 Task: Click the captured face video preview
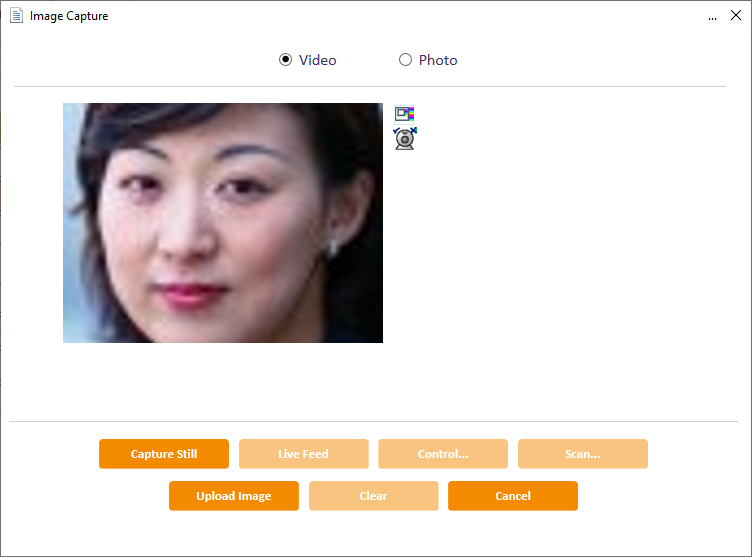(223, 223)
